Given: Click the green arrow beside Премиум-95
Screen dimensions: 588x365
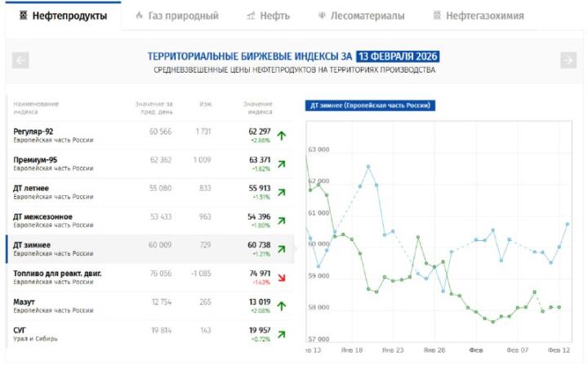Looking at the screenshot, I should pos(282,164).
